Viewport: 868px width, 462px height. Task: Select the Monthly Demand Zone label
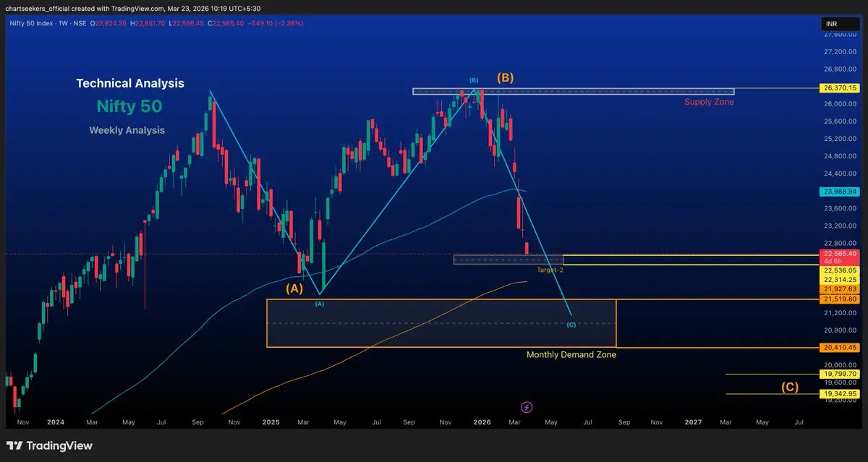click(x=571, y=354)
